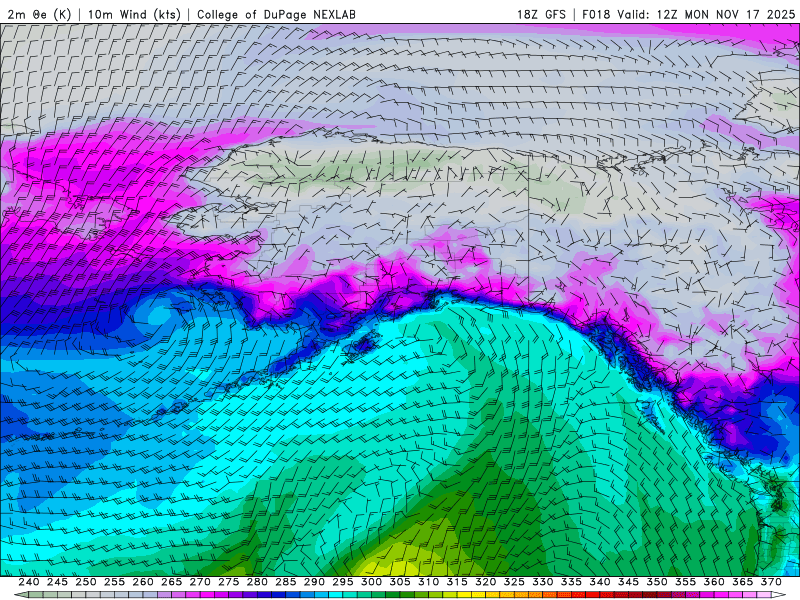Click the 355 value on color scale

[686, 582]
